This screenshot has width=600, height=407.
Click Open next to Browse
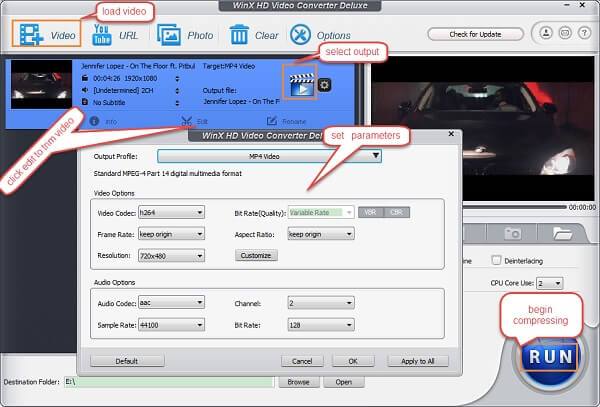coord(344,382)
